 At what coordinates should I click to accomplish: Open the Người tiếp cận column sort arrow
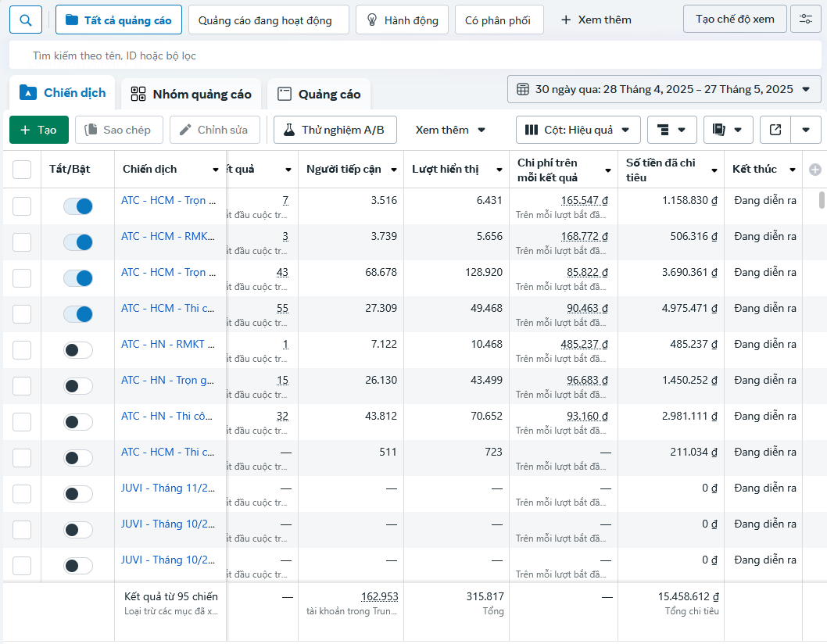393,170
